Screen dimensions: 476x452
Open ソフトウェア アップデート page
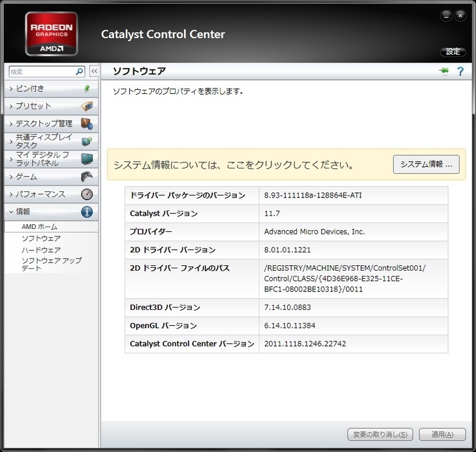(x=51, y=264)
